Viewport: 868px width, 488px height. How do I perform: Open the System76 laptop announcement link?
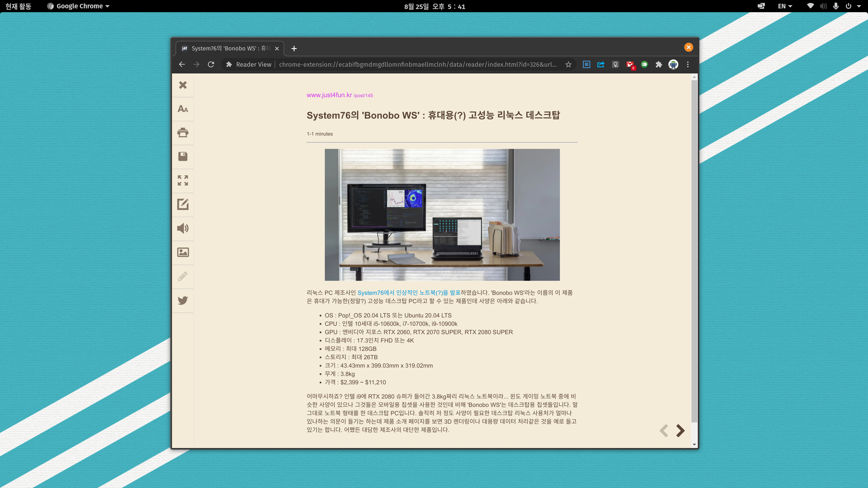click(409, 293)
